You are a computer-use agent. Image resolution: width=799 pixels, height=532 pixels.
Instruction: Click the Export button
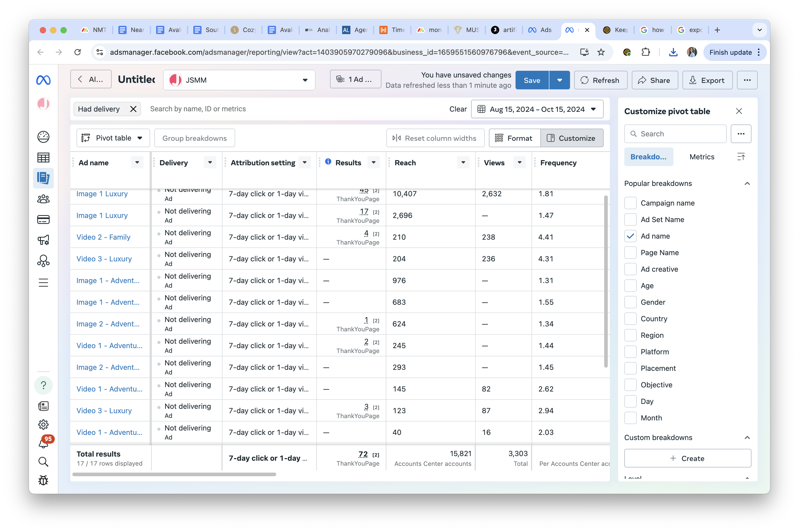707,80
